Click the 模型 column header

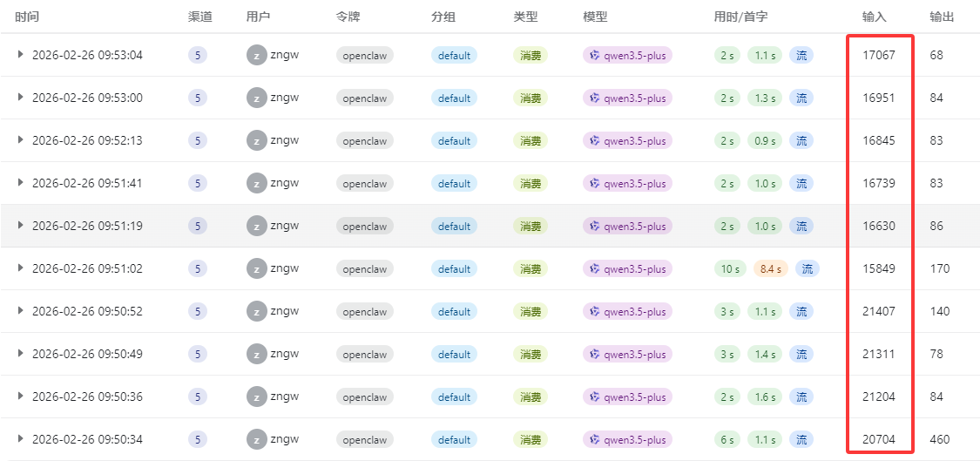pos(595,17)
